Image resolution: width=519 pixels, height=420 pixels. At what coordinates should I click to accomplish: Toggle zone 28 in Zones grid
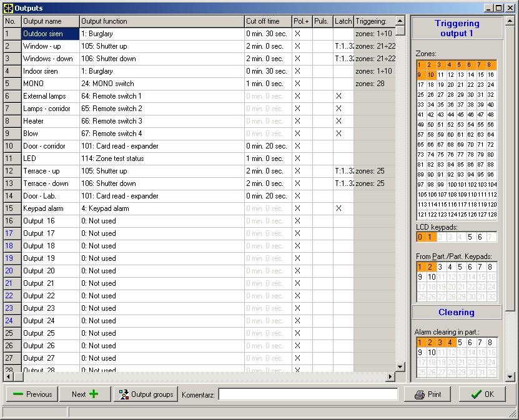click(x=450, y=95)
